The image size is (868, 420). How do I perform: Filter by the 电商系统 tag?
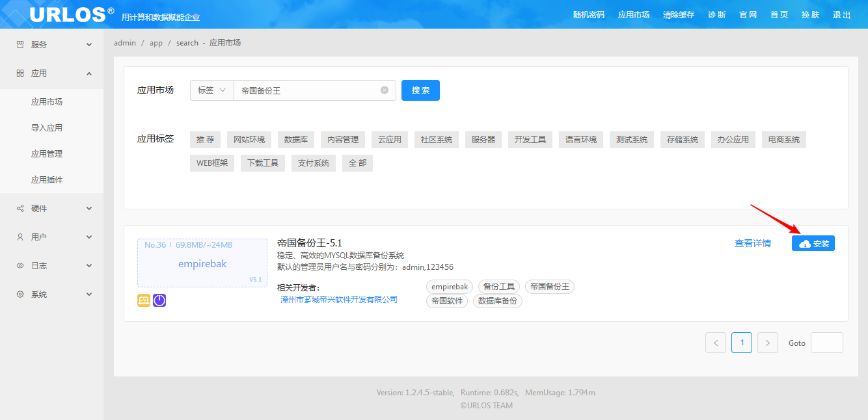pyautogui.click(x=784, y=140)
